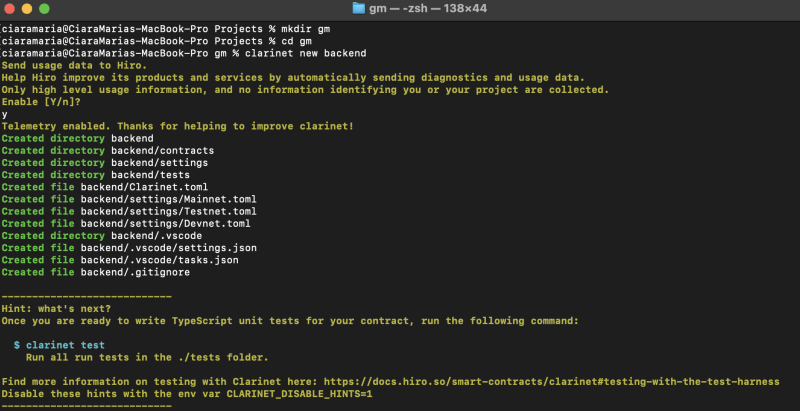The width and height of the screenshot is (800, 411).
Task: Click the 'cd gm' command text
Action: pyautogui.click(x=296, y=41)
